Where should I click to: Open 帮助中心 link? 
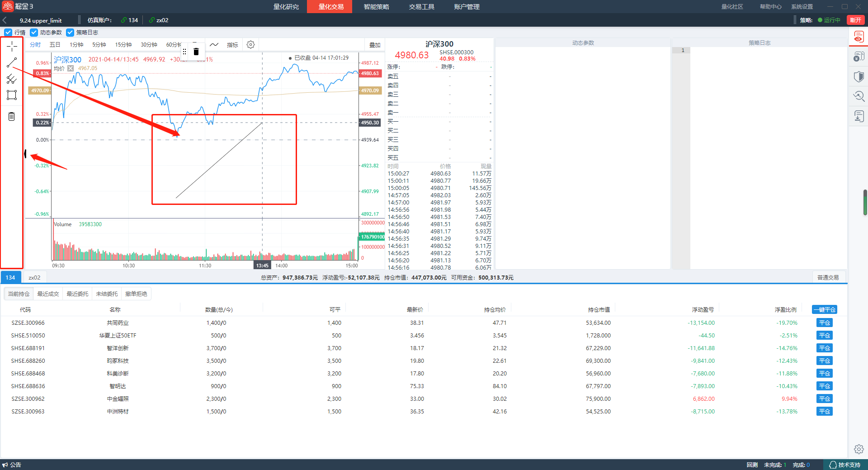(x=770, y=7)
